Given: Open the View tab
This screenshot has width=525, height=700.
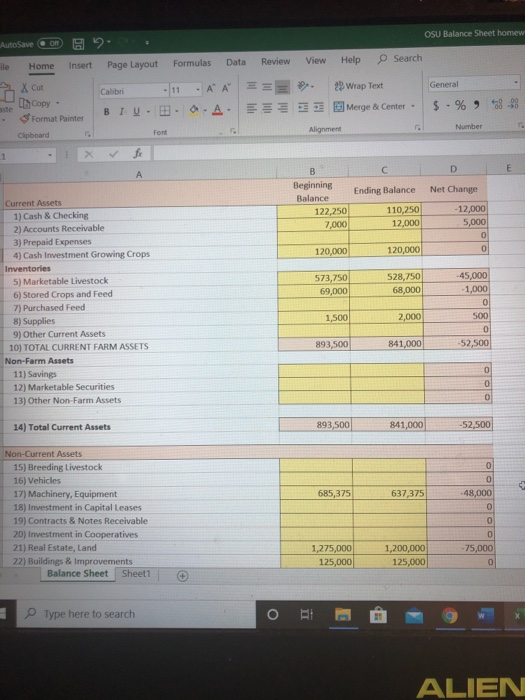Looking at the screenshot, I should (x=316, y=60).
